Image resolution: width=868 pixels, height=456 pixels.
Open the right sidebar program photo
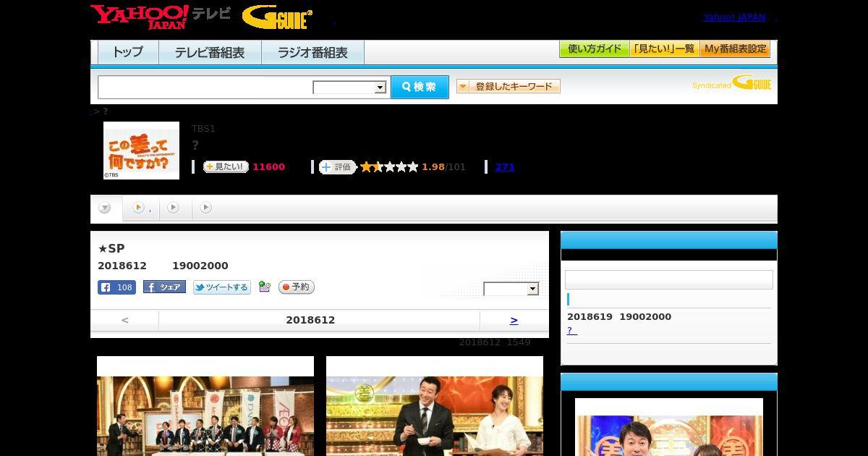pos(669,427)
